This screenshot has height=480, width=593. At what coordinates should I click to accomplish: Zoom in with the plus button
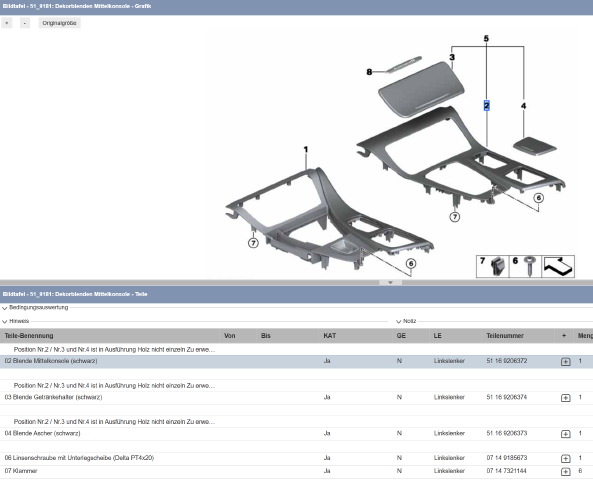coord(7,23)
